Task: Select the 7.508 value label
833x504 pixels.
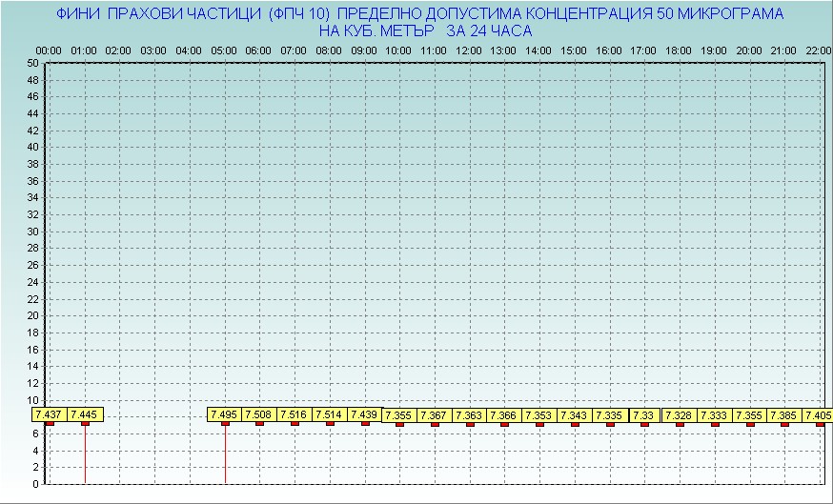Action: click(x=259, y=414)
